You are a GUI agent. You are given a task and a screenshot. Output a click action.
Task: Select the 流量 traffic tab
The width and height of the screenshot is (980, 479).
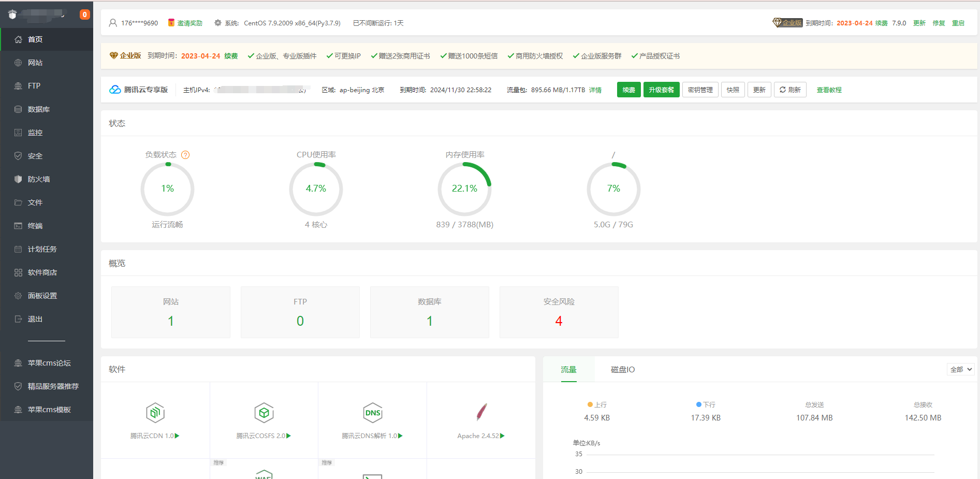(568, 370)
